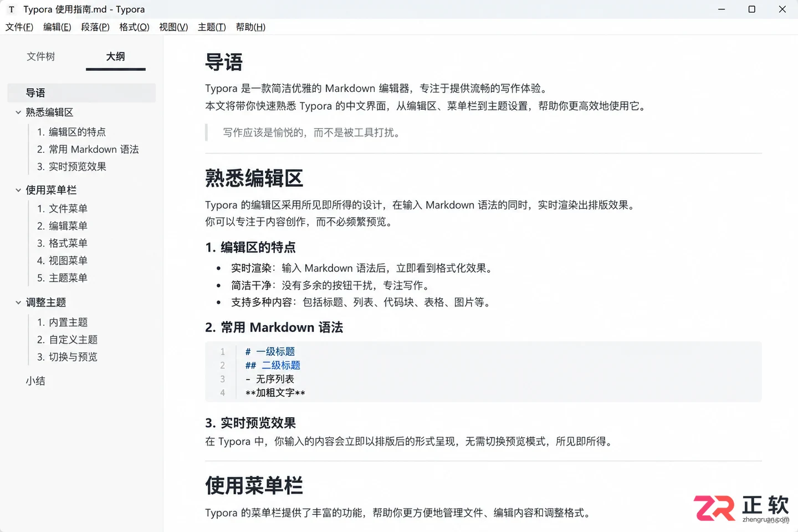Screen dimensions: 798x532
Task: Click code line '## 二级标题'
Action: (x=273, y=365)
